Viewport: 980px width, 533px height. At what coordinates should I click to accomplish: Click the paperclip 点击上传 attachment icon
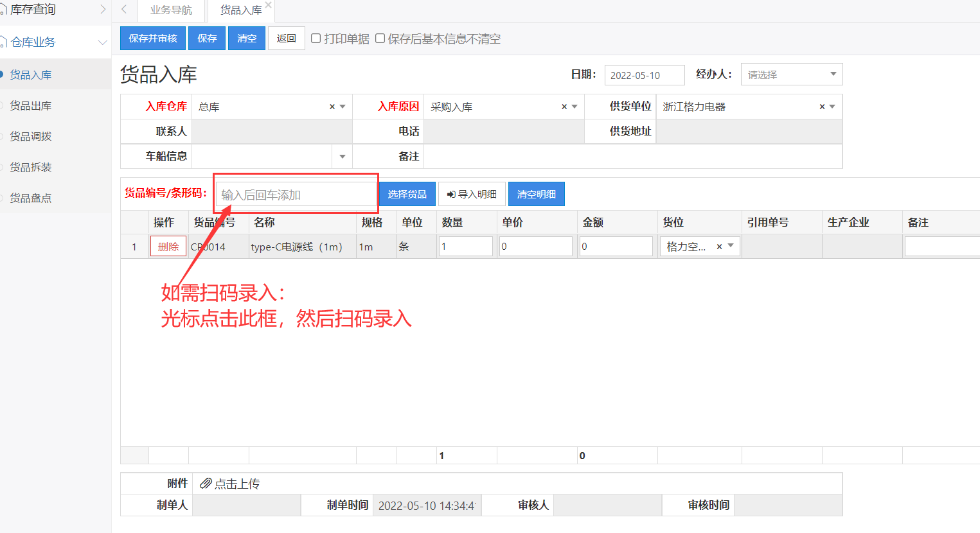coord(206,484)
